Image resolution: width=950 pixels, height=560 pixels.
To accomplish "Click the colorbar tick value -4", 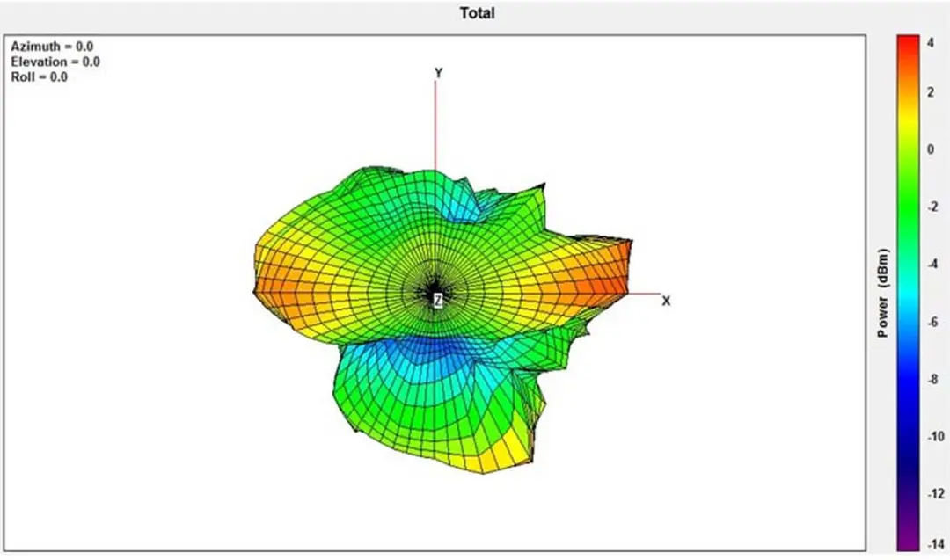I will 933,264.
